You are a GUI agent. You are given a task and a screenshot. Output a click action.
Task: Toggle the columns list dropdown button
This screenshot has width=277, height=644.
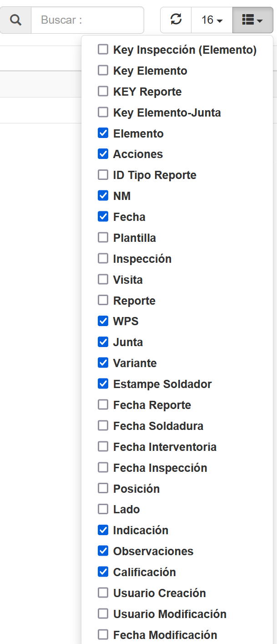pyautogui.click(x=252, y=20)
